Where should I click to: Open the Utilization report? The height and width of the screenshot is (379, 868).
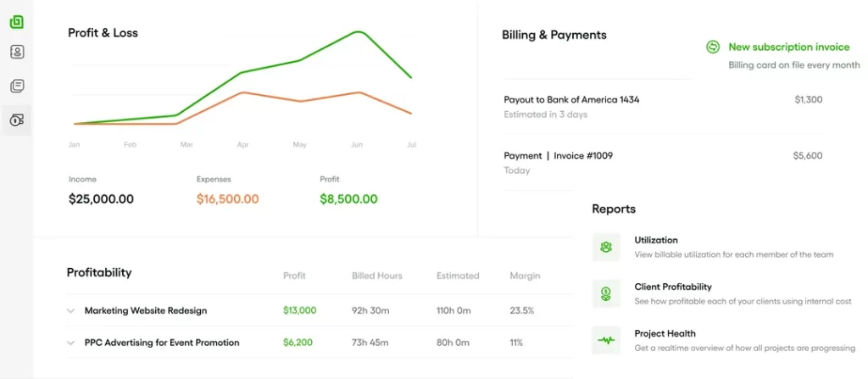656,240
